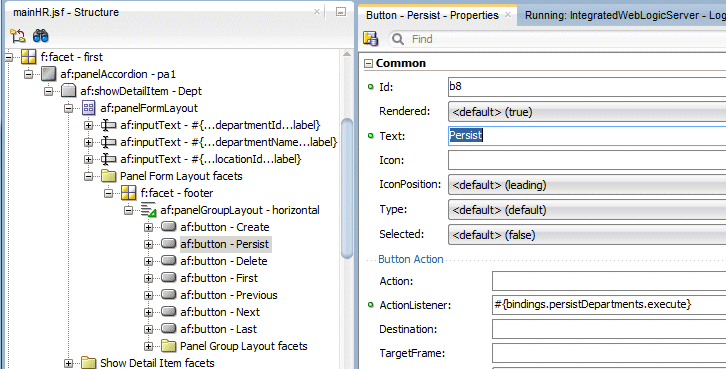726x369 pixels.
Task: Switch to Running: IntegratedWebLogicServer Log tab
Action: pyautogui.click(x=623, y=15)
